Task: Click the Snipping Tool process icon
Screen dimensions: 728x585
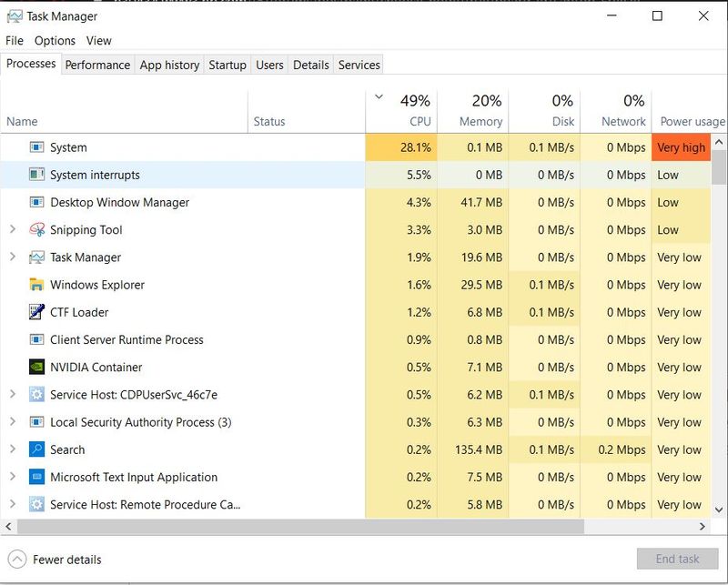Action: point(36,230)
